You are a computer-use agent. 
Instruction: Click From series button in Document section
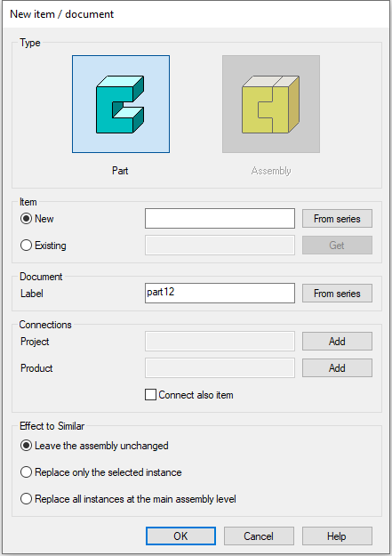pyautogui.click(x=337, y=294)
